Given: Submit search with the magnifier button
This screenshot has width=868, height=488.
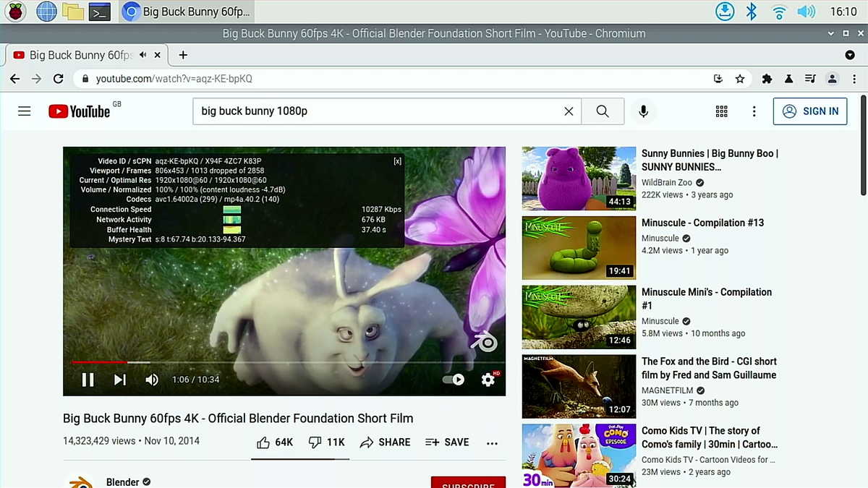Looking at the screenshot, I should (603, 111).
